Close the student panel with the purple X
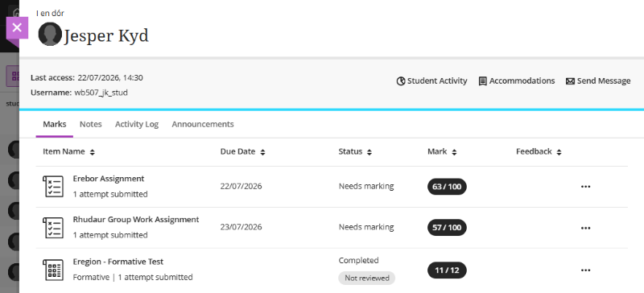 (17, 28)
